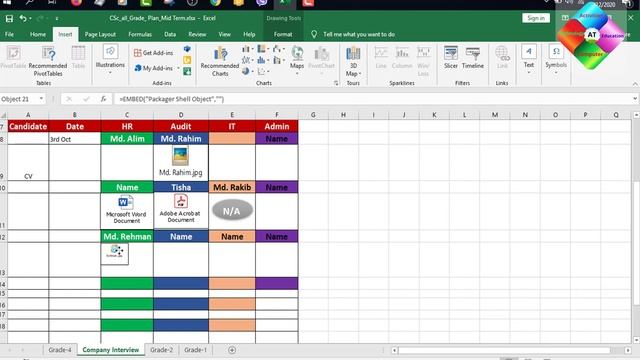Switch to the Grade-1 sheet
Screen dimensions: 640x360
coord(195,350)
